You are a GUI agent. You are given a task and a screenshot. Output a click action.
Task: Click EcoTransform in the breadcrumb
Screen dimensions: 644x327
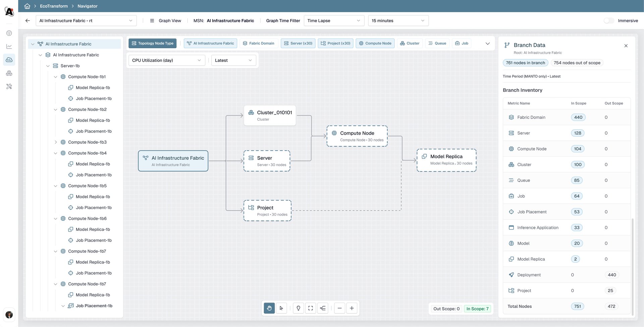[54, 6]
